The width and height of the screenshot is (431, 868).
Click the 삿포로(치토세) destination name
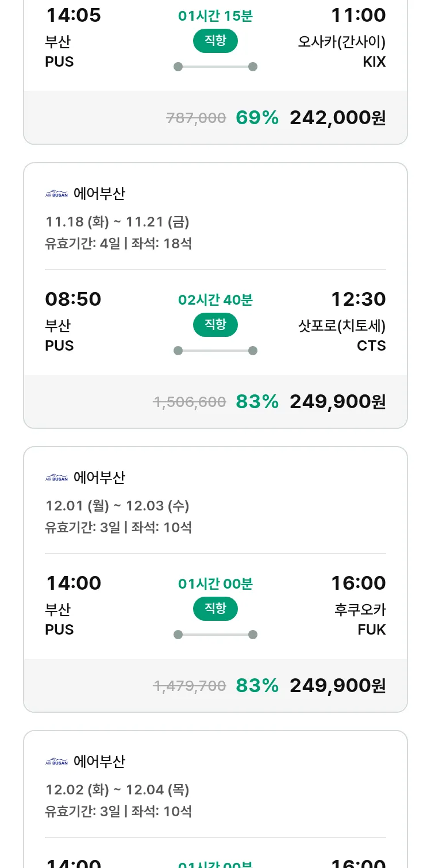click(341, 326)
